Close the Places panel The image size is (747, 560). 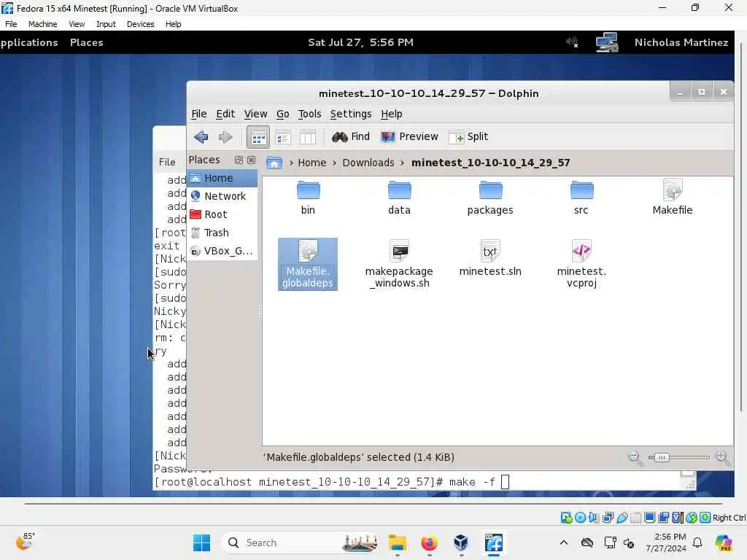click(251, 160)
